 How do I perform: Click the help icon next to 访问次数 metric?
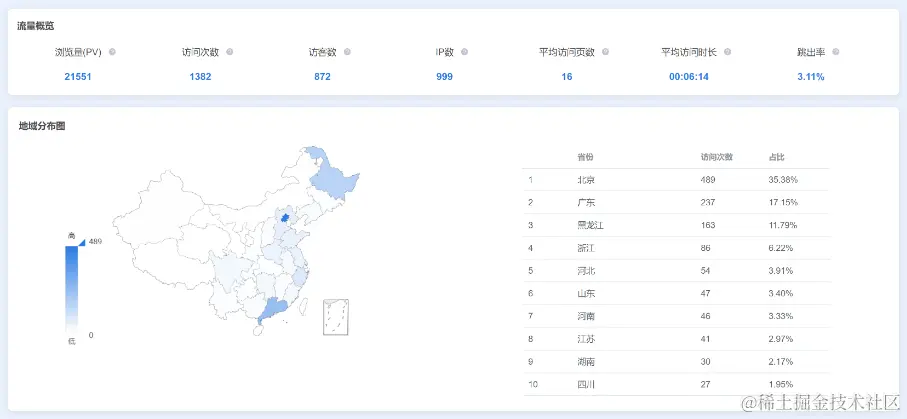coord(230,52)
